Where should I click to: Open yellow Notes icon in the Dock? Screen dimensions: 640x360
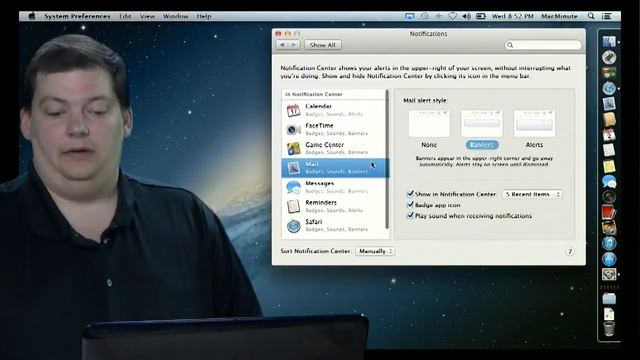click(x=609, y=166)
